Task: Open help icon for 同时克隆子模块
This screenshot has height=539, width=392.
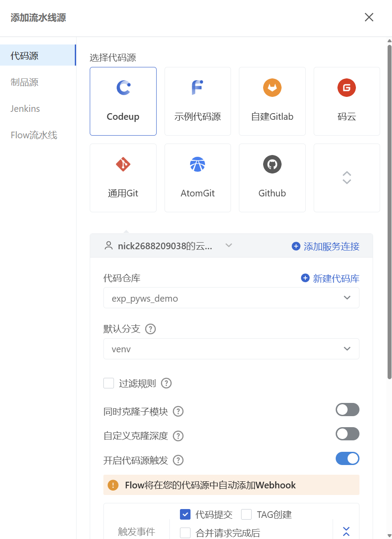Action: [178, 412]
